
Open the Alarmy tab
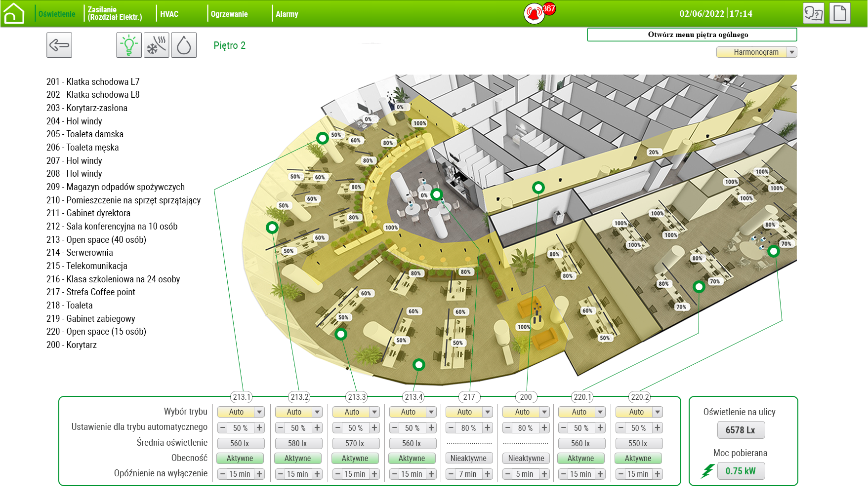coord(287,14)
